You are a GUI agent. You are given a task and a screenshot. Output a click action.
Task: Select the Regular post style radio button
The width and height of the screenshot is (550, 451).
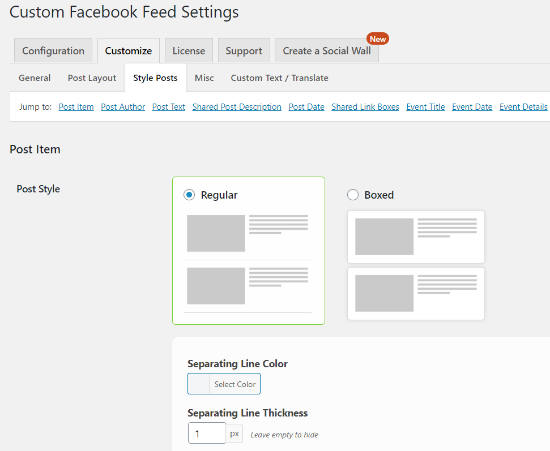189,195
